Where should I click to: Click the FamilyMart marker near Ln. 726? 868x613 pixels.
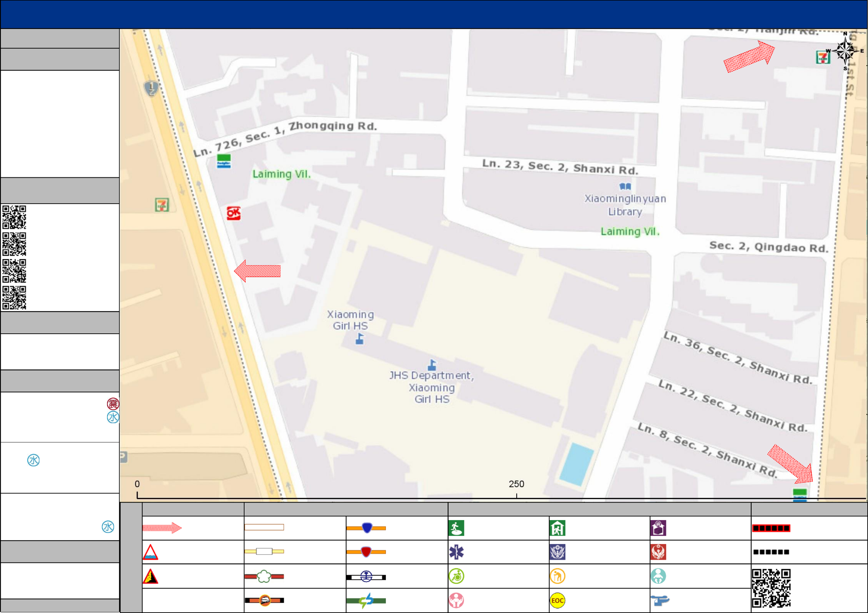click(x=224, y=161)
